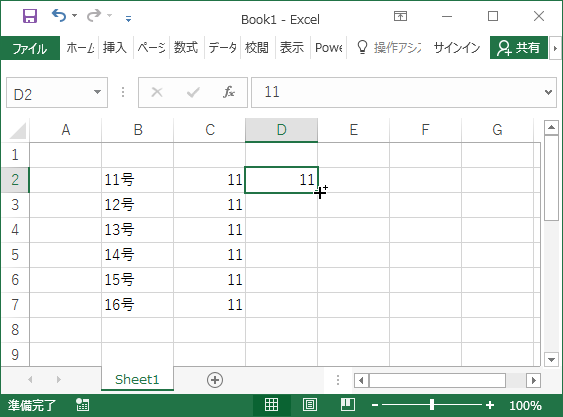
Task: Switch to Page Layout view in the status bar
Action: click(310, 405)
